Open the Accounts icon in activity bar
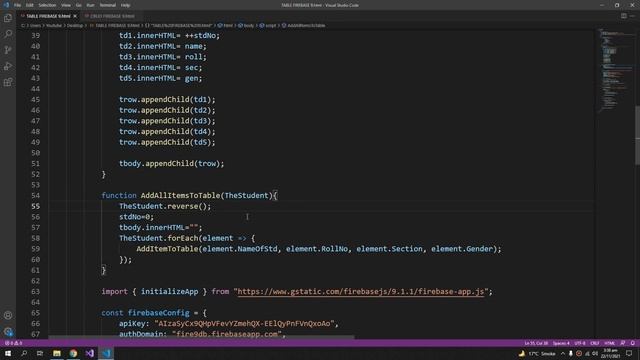This screenshot has width=640, height=360. tap(8, 316)
